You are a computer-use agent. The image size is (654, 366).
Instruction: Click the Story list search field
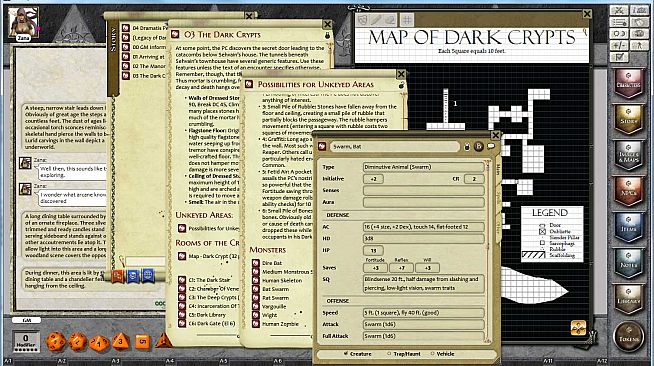145,261
